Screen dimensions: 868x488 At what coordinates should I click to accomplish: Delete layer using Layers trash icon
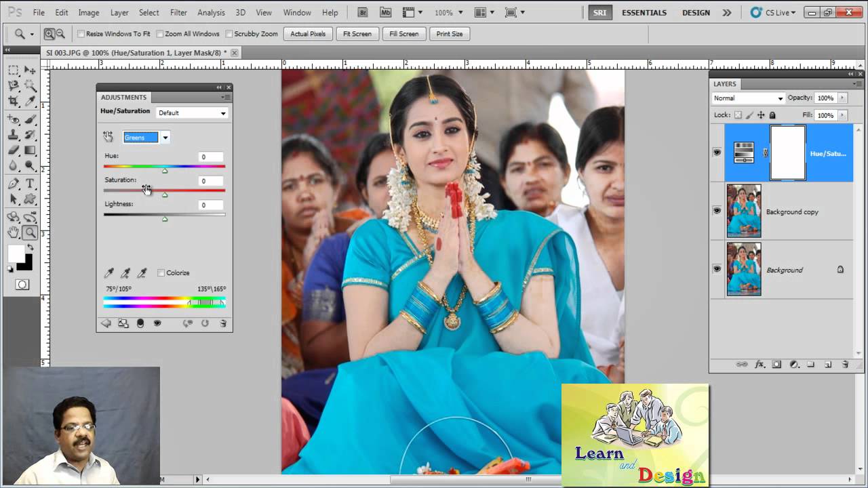(845, 365)
